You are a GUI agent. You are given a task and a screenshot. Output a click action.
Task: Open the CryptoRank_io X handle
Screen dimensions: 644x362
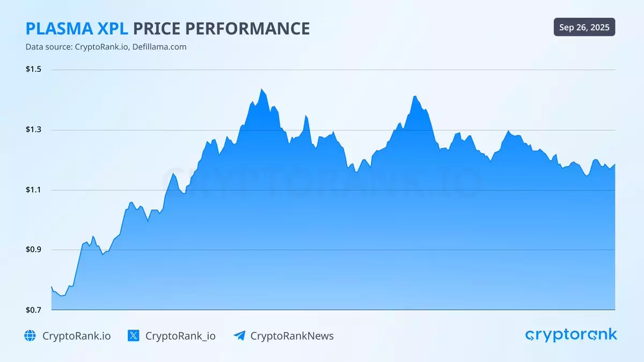tap(180, 336)
